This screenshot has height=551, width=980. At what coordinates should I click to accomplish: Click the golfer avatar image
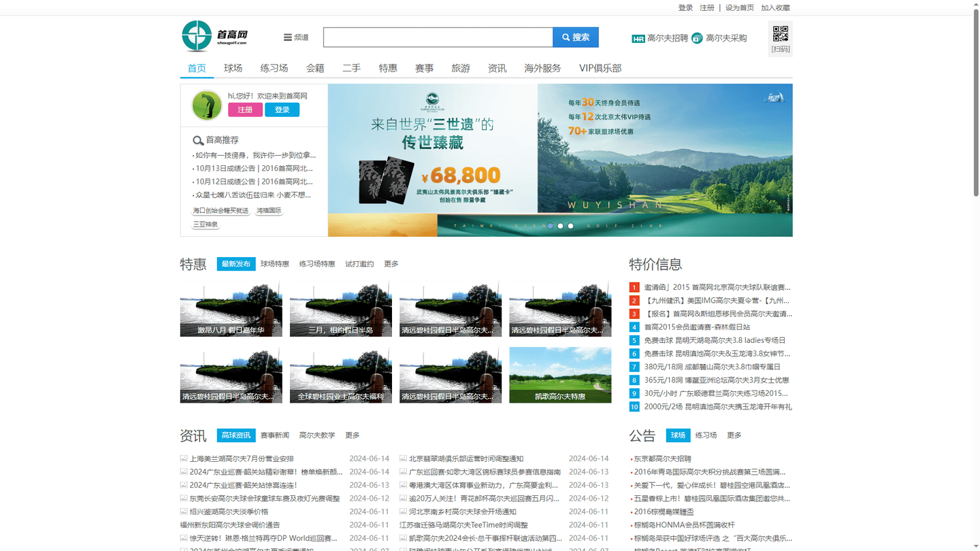(207, 105)
